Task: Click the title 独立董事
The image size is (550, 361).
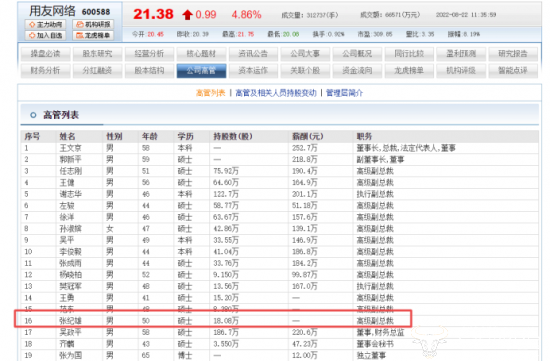Action: 371,355
